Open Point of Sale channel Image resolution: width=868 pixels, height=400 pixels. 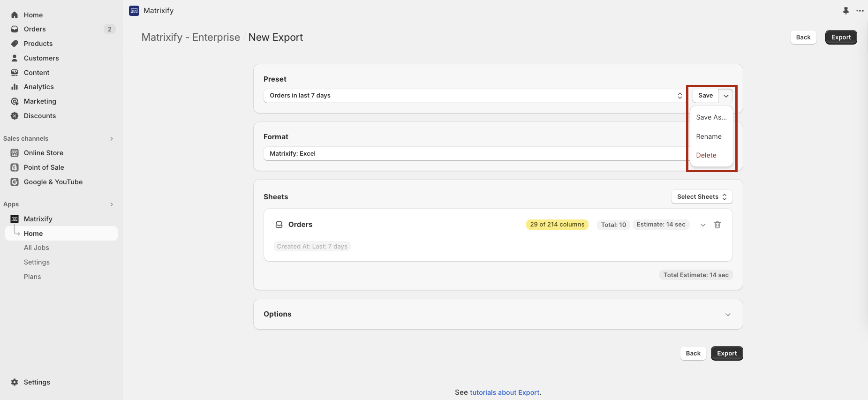(44, 167)
